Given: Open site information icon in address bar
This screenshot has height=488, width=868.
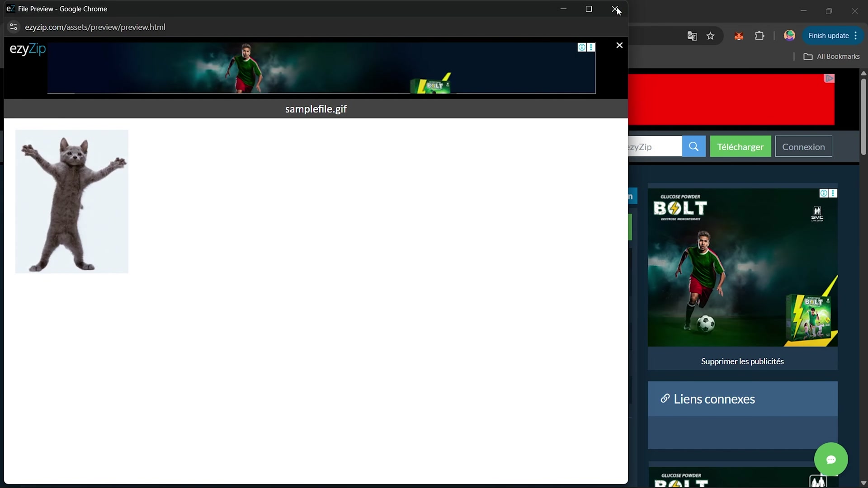Looking at the screenshot, I should coord(14,27).
